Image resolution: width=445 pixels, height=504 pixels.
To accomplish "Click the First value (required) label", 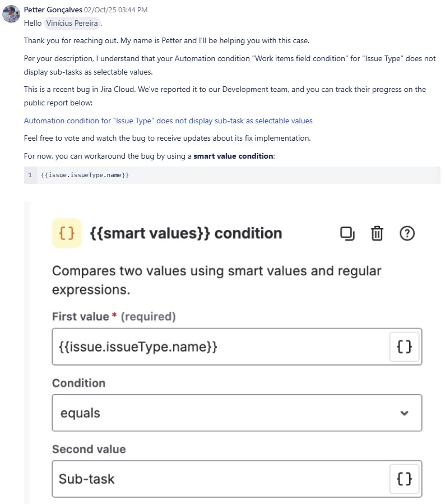I will [114, 317].
